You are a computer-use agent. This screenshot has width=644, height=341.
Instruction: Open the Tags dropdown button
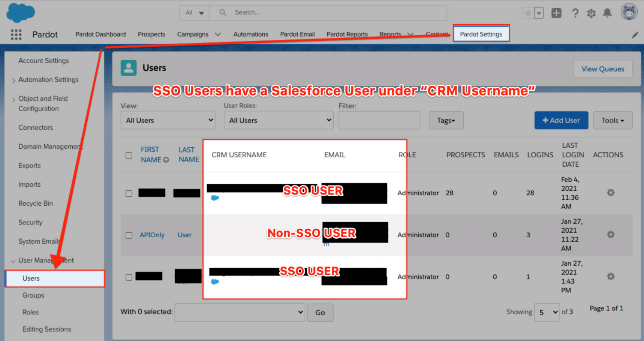446,120
